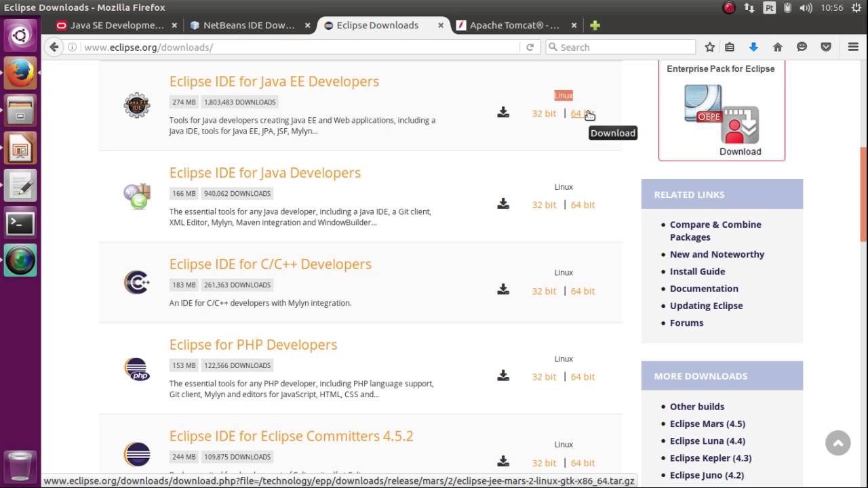Image resolution: width=868 pixels, height=488 pixels.
Task: Open Other builds link
Action: point(697,407)
